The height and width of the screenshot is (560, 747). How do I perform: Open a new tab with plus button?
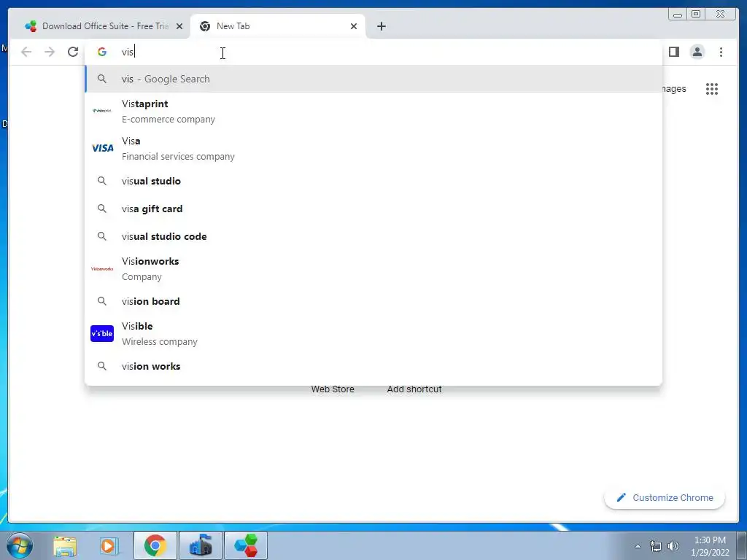pos(381,26)
